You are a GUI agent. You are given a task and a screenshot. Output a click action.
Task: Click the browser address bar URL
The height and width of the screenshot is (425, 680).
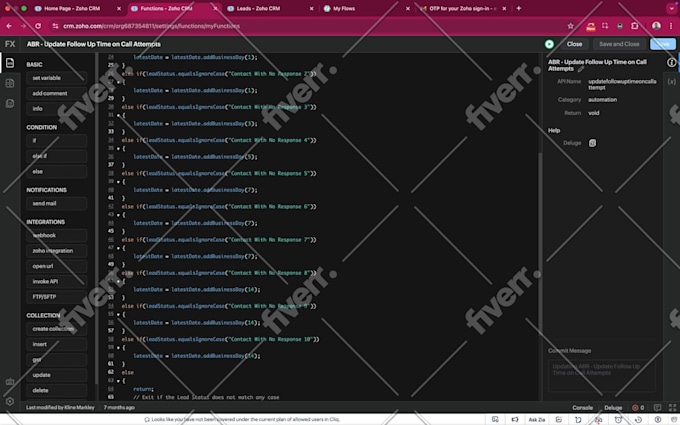point(151,26)
